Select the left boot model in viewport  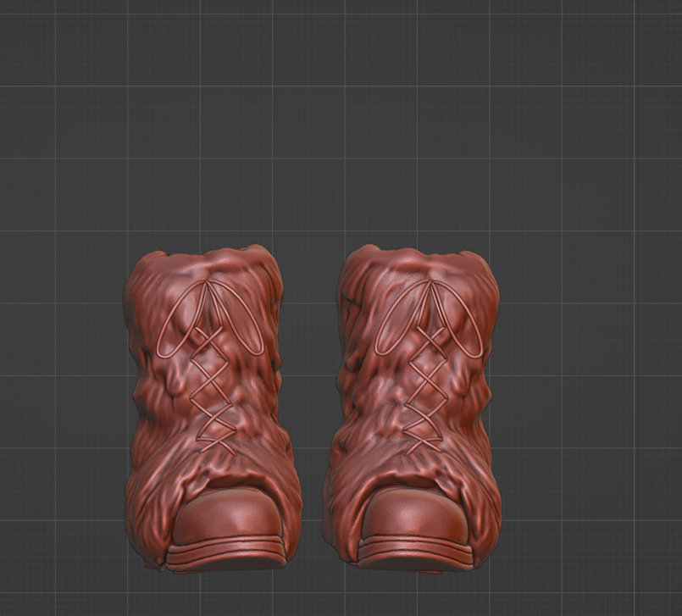[x=213, y=409]
